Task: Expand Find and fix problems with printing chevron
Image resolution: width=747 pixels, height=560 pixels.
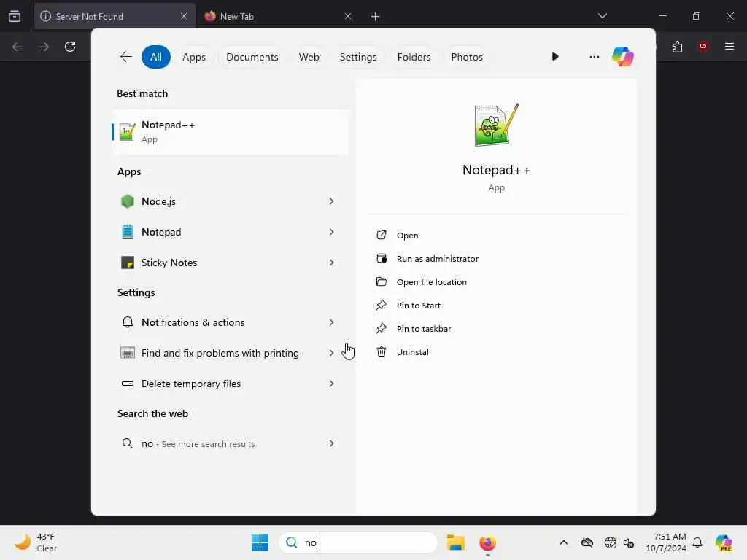Action: [332, 353]
